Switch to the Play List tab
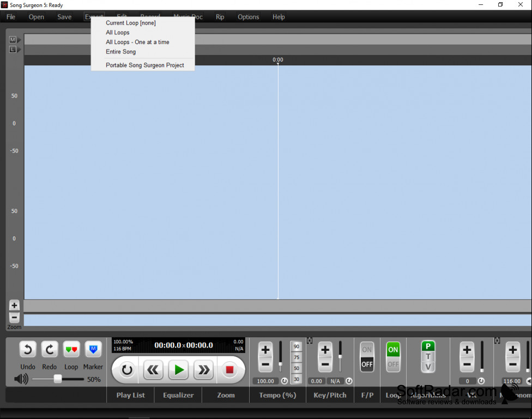Image resolution: width=532 pixels, height=419 pixels. pos(131,395)
